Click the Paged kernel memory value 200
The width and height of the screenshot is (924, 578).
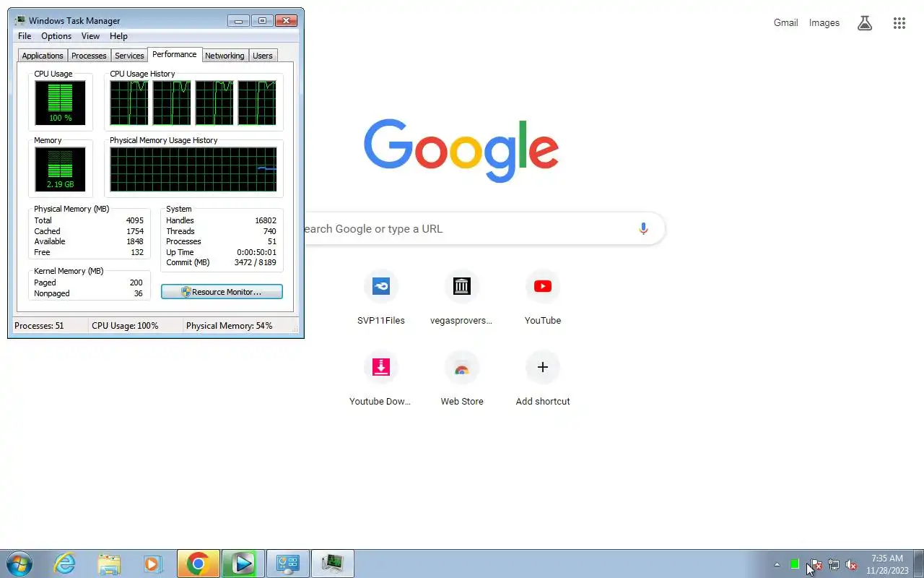(x=136, y=282)
